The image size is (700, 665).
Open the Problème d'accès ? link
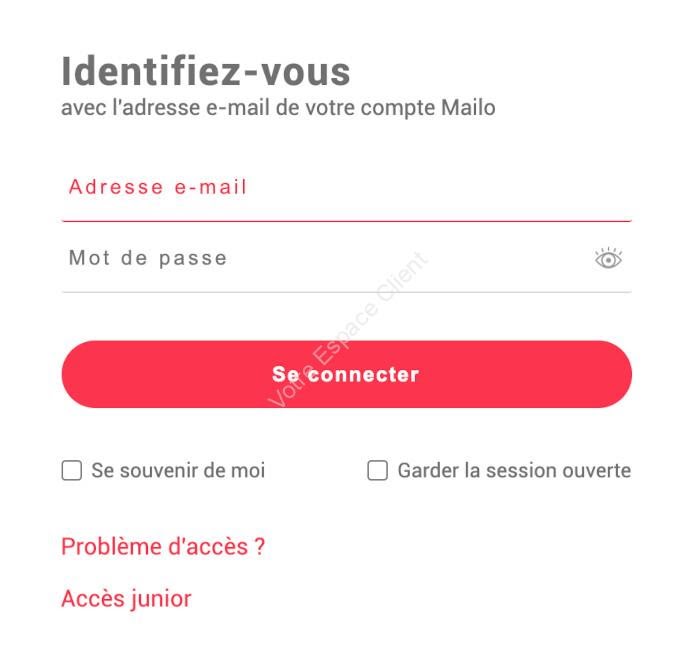[x=163, y=547]
